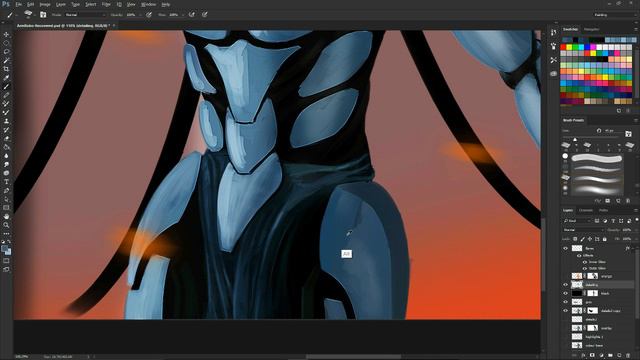Screen dimensions: 640x360
Task: Enable pressure for size icon
Action: click(x=204, y=15)
